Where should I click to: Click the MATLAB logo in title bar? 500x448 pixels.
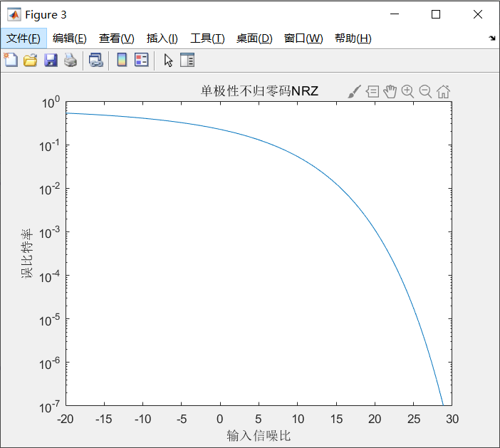[14, 15]
